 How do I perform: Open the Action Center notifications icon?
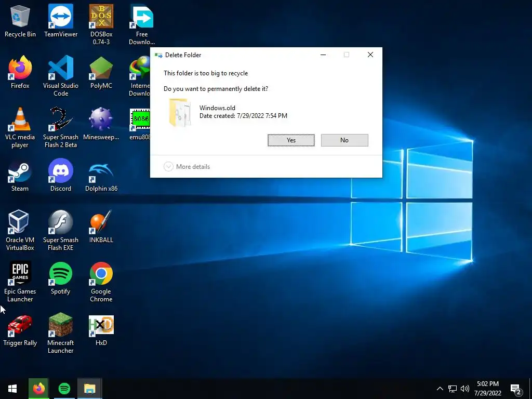click(516, 389)
